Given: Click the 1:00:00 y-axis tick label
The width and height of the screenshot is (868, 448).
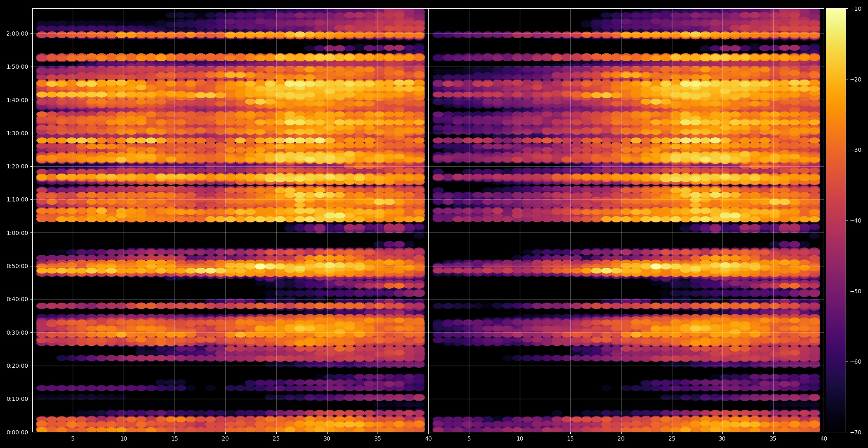Looking at the screenshot, I should click(17, 233).
